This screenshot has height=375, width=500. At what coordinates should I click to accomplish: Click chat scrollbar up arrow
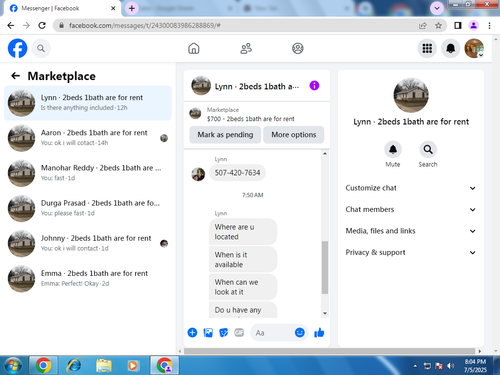coord(325,154)
